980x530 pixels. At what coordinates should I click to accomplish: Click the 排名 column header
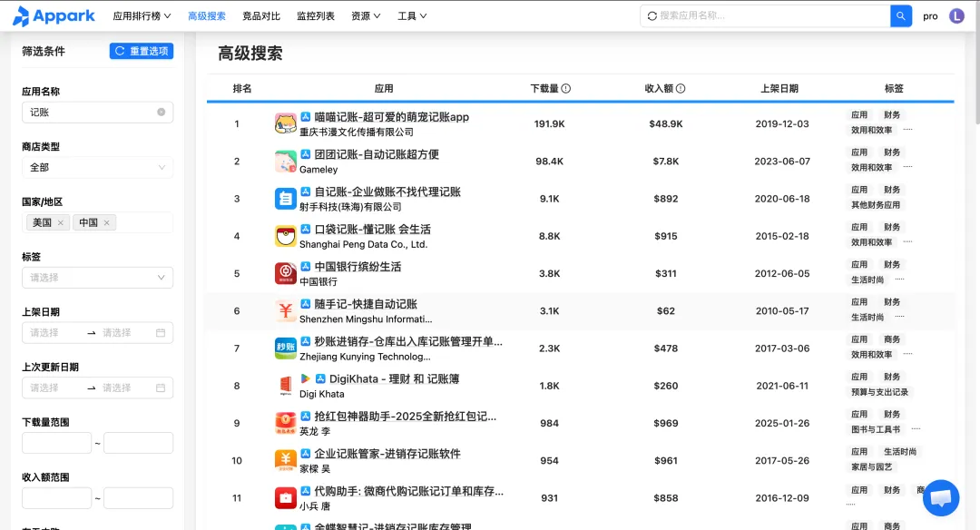tap(242, 89)
